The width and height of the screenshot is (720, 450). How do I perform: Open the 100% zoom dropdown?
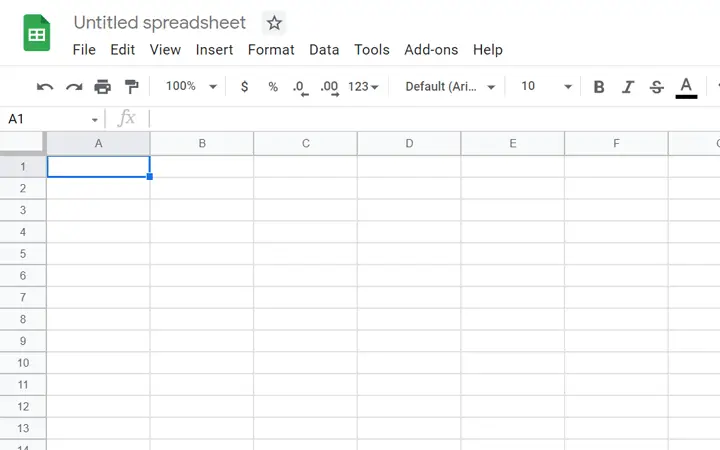[191, 86]
